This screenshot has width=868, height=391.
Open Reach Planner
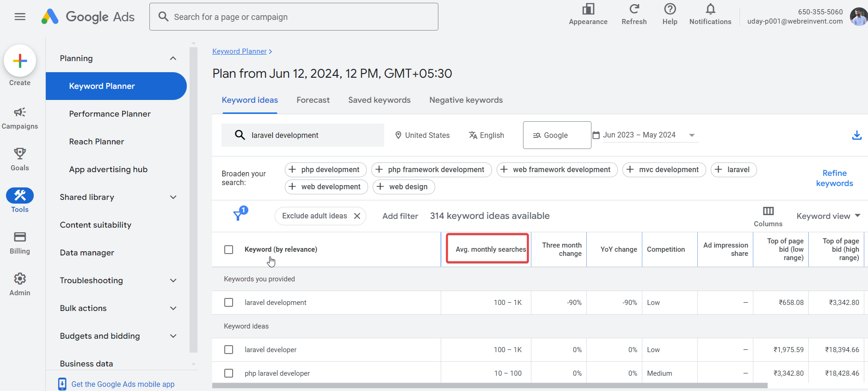point(96,142)
